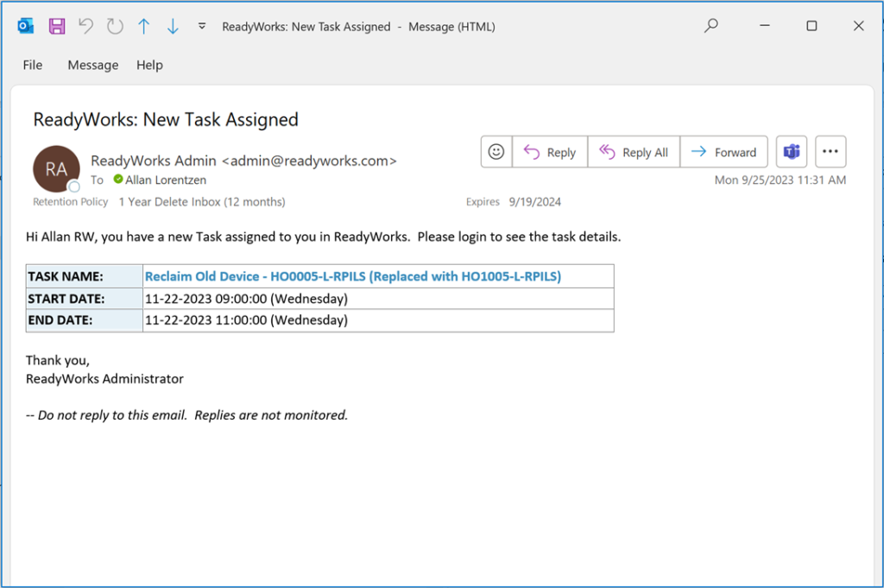Click the More actions ellipsis icon

(830, 151)
